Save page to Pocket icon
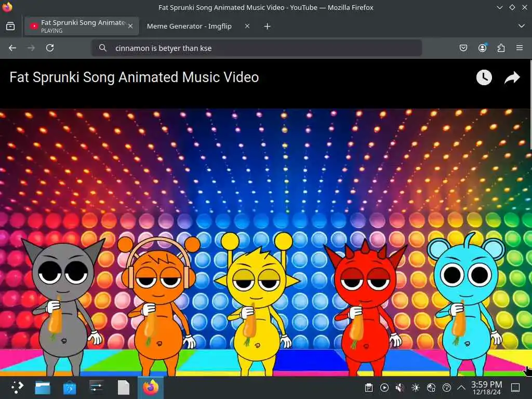This screenshot has width=532, height=399. (463, 48)
